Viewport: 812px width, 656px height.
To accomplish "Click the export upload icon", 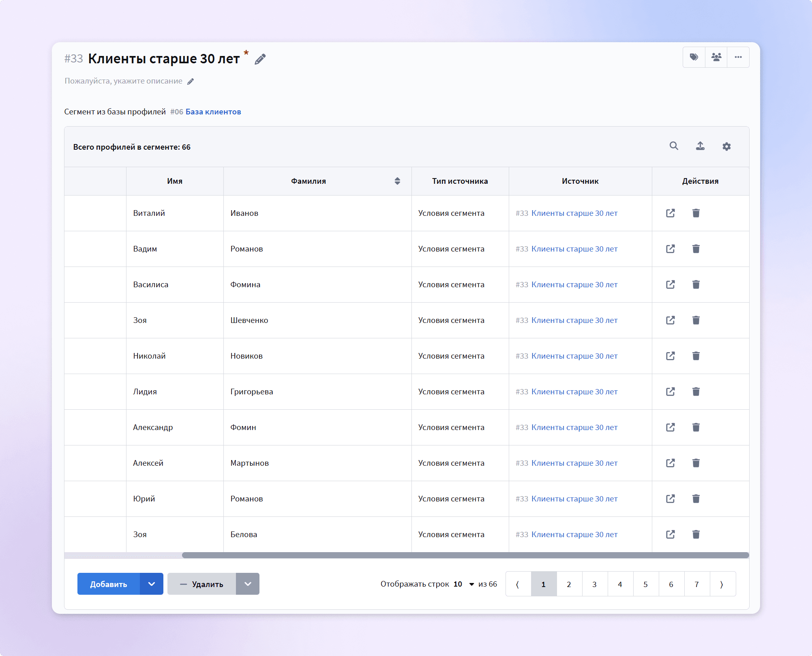I will click(700, 146).
